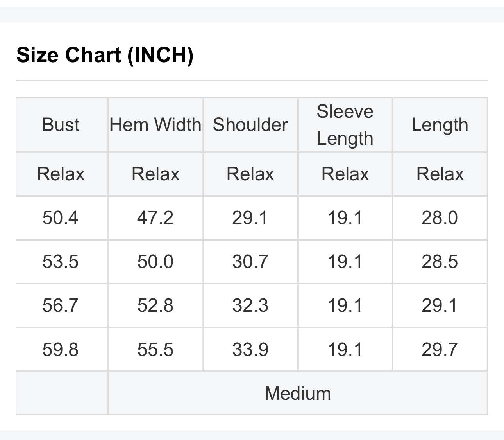Select the 56.7 bust cell
Viewport: 504px width, 440px height.
point(61,305)
